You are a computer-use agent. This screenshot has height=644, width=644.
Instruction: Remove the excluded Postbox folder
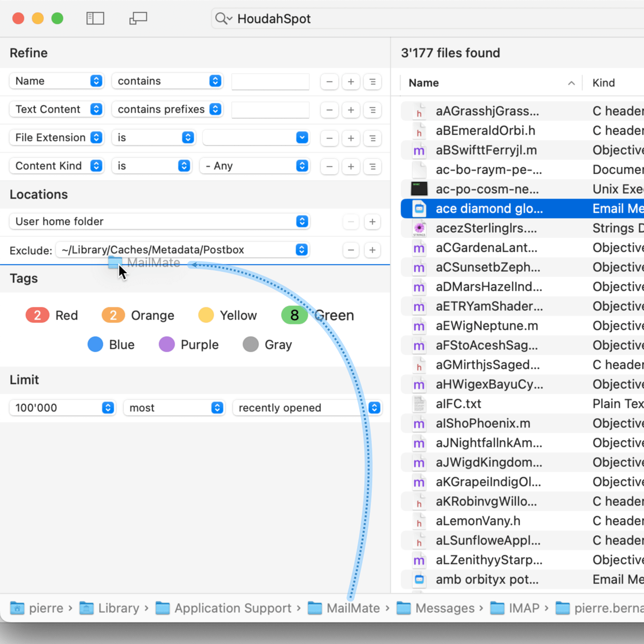pos(351,250)
